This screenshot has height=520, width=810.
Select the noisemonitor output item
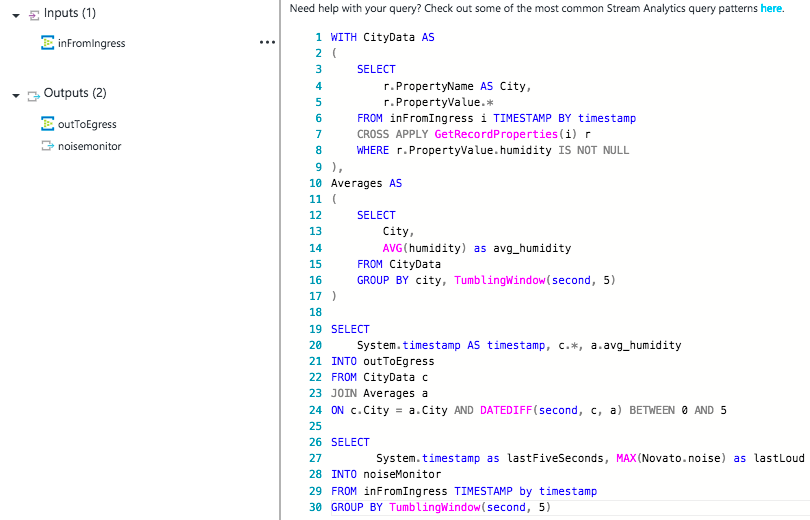point(89,146)
